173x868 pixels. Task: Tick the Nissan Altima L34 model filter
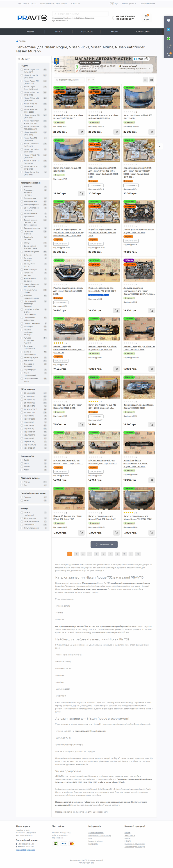22,98
